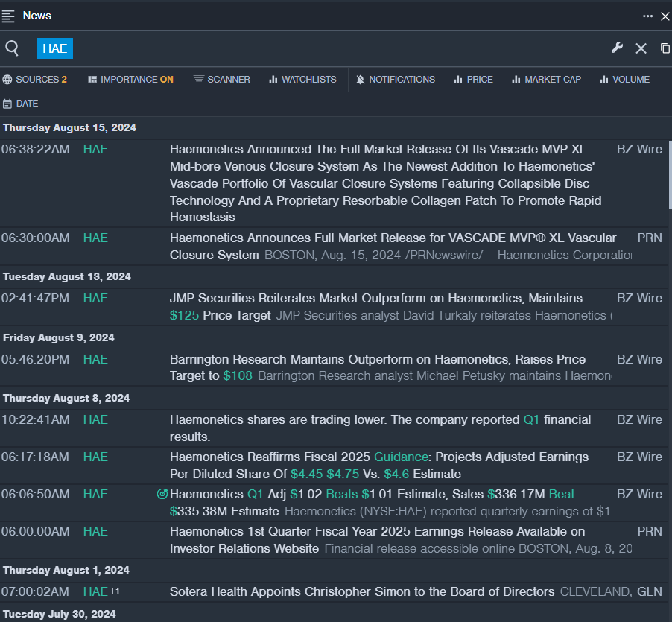Open the three-dot more options menu

click(x=647, y=16)
